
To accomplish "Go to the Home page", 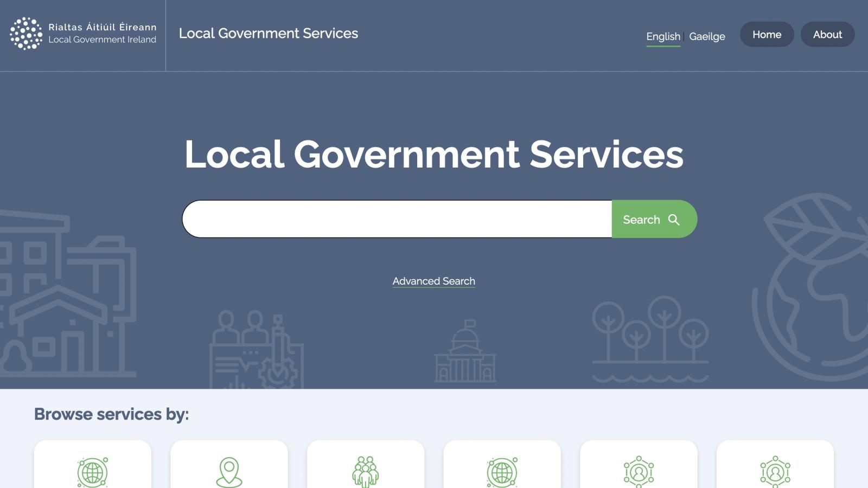I will 767,34.
